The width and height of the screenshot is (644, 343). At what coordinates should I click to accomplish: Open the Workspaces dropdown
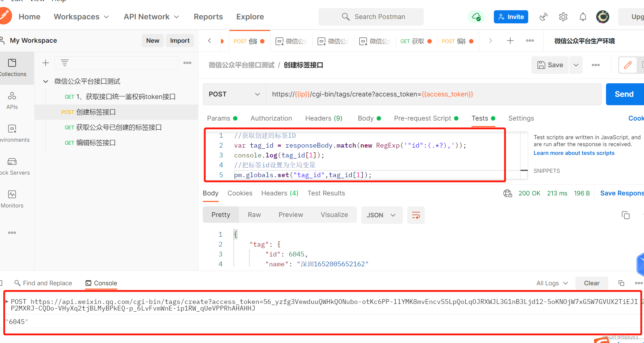81,17
